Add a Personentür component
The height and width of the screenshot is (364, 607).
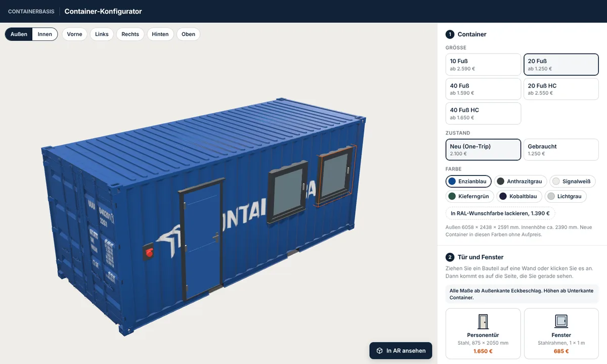[x=483, y=335]
